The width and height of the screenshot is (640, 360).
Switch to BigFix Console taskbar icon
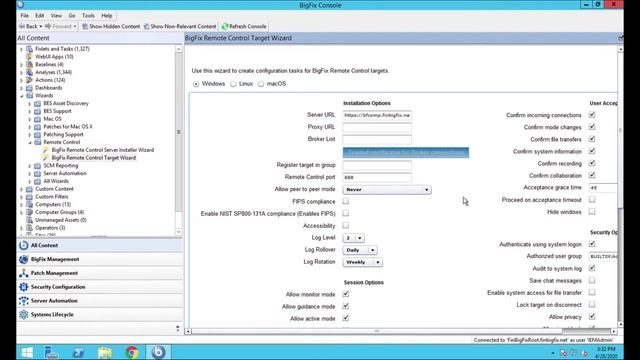[158, 352]
